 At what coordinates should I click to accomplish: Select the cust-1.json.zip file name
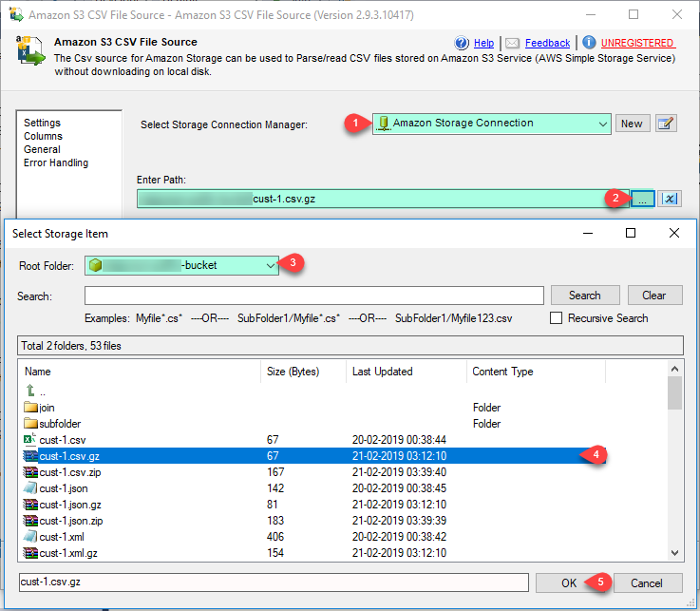[71, 521]
